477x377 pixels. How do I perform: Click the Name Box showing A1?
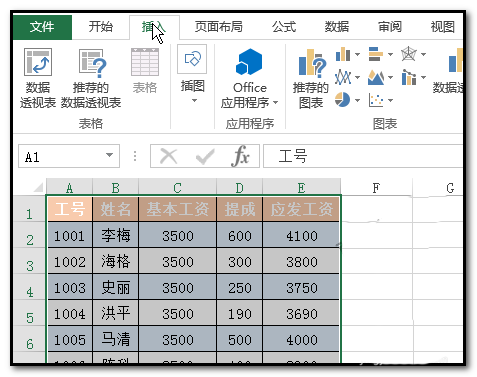(69, 156)
